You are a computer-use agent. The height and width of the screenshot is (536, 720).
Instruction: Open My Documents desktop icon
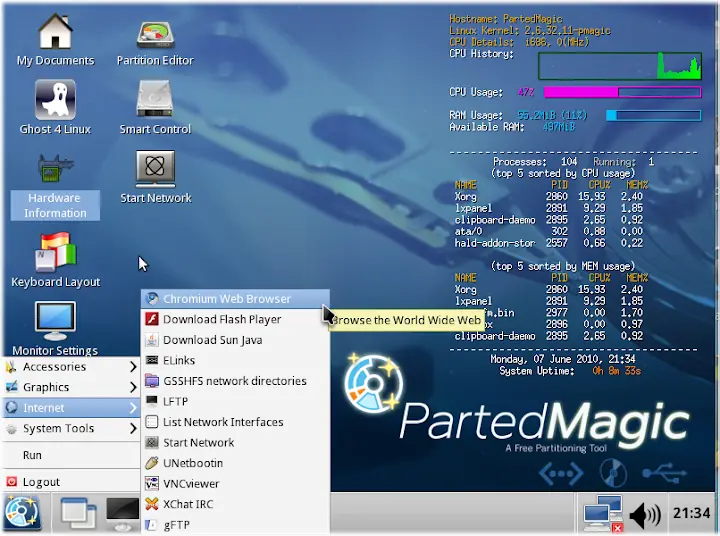pos(55,39)
